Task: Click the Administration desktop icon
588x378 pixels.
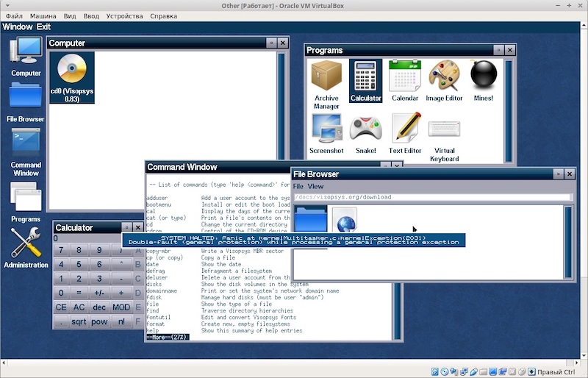Action: point(26,247)
